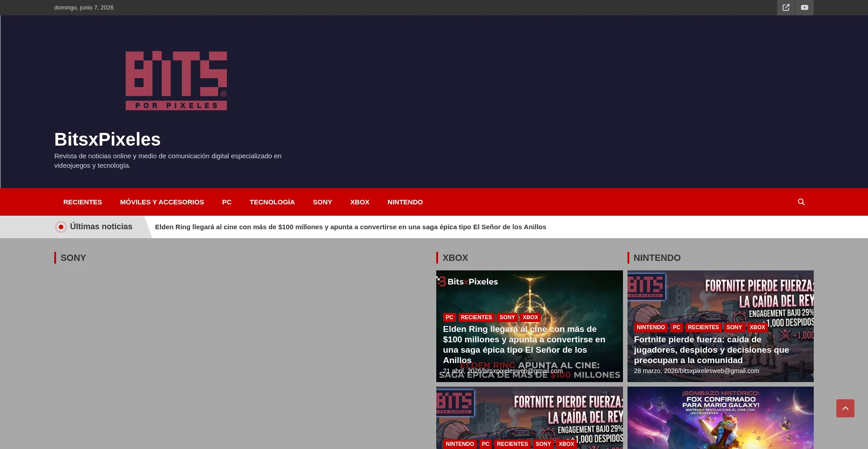Open the RECIENTES menu item
The image size is (868, 449).
(x=83, y=202)
